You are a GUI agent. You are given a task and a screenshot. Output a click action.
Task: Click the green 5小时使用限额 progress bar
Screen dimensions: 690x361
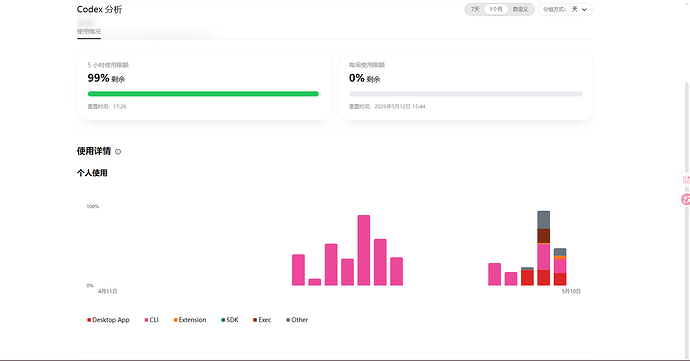[x=203, y=94]
